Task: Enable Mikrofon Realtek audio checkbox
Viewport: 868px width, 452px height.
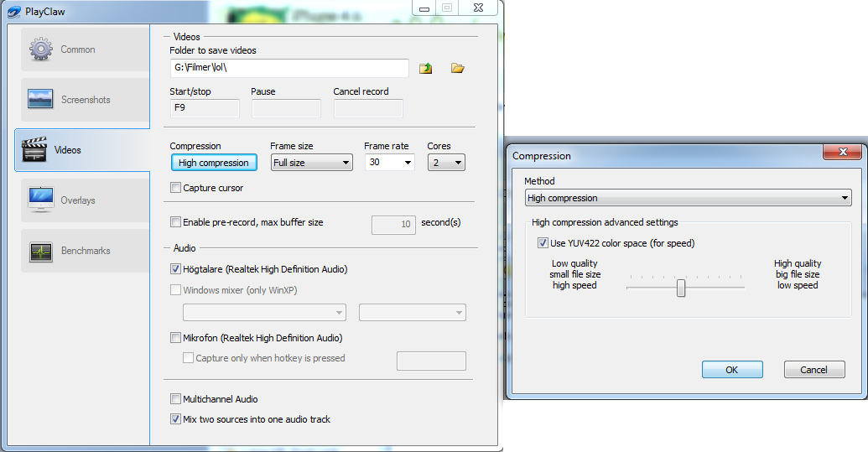Action: 175,337
